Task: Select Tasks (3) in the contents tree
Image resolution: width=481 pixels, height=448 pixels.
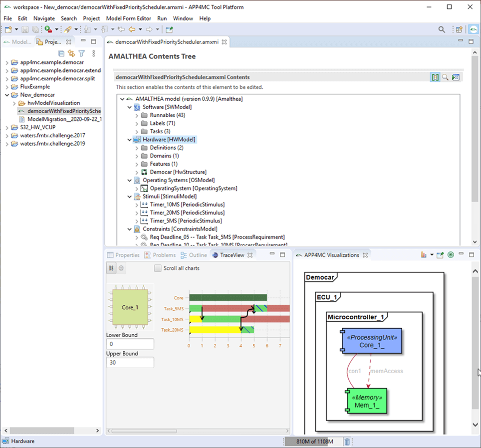Action: tap(160, 131)
